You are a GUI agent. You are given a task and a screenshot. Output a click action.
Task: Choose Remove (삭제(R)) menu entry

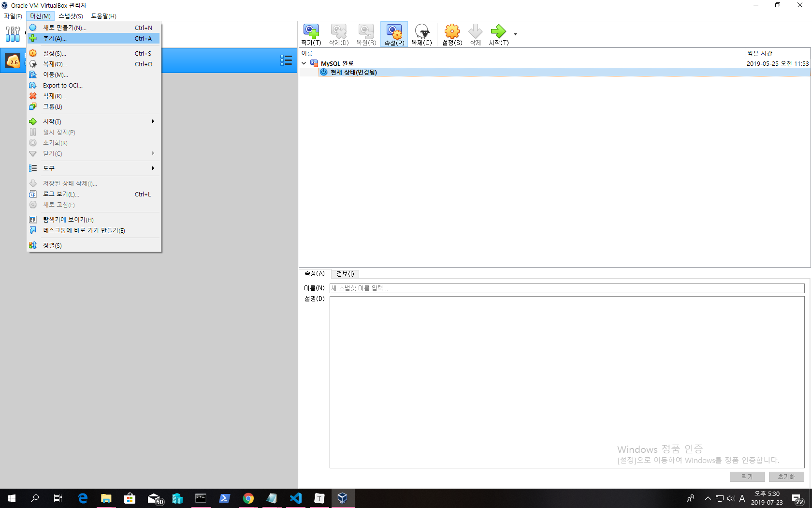(x=94, y=96)
